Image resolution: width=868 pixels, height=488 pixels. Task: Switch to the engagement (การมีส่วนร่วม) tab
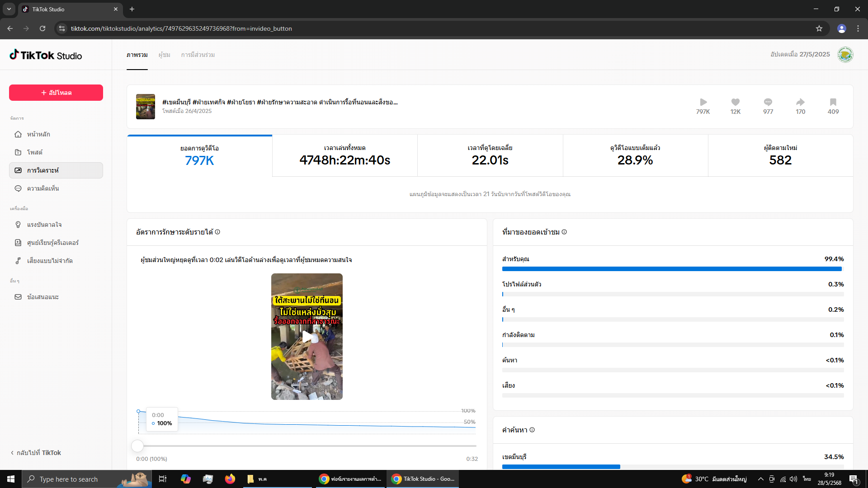pyautogui.click(x=198, y=55)
